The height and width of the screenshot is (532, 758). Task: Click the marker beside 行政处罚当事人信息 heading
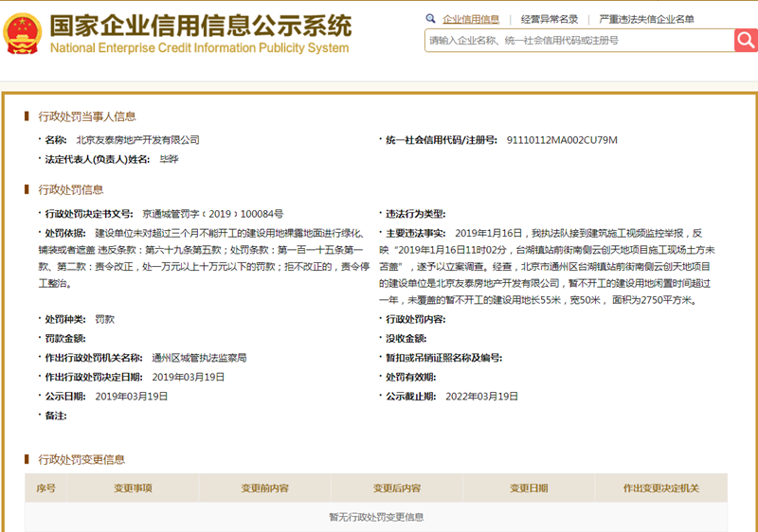27,116
